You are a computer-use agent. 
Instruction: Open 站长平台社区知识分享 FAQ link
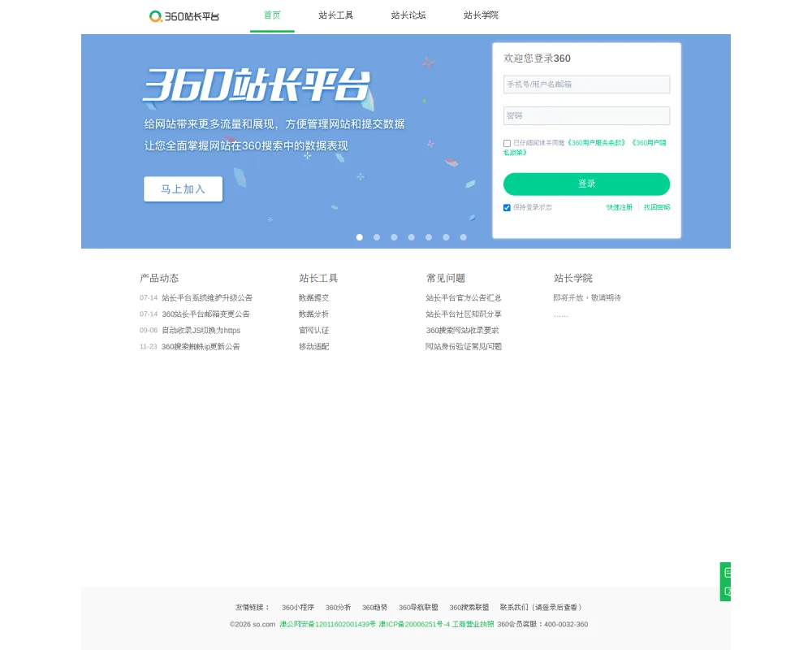click(464, 314)
